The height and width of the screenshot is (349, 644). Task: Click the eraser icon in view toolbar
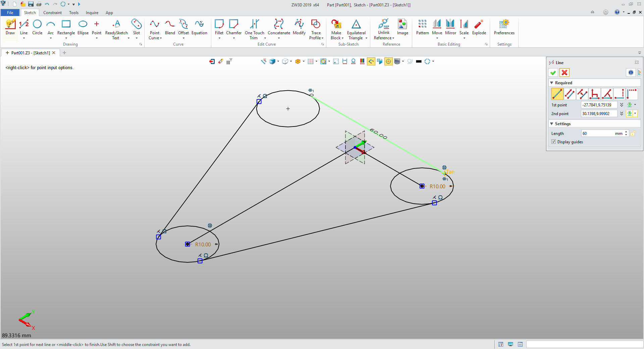pyautogui.click(x=221, y=61)
